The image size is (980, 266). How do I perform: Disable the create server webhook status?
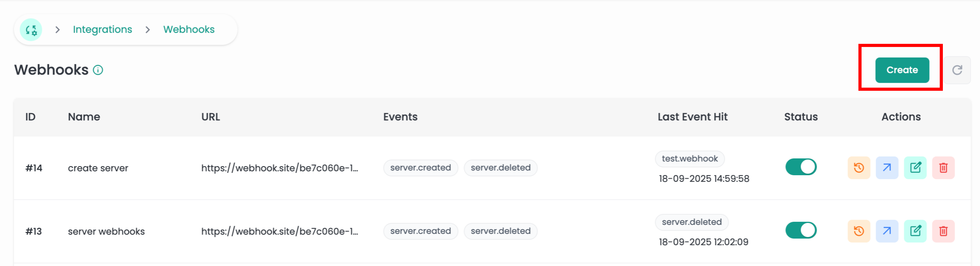(801, 167)
